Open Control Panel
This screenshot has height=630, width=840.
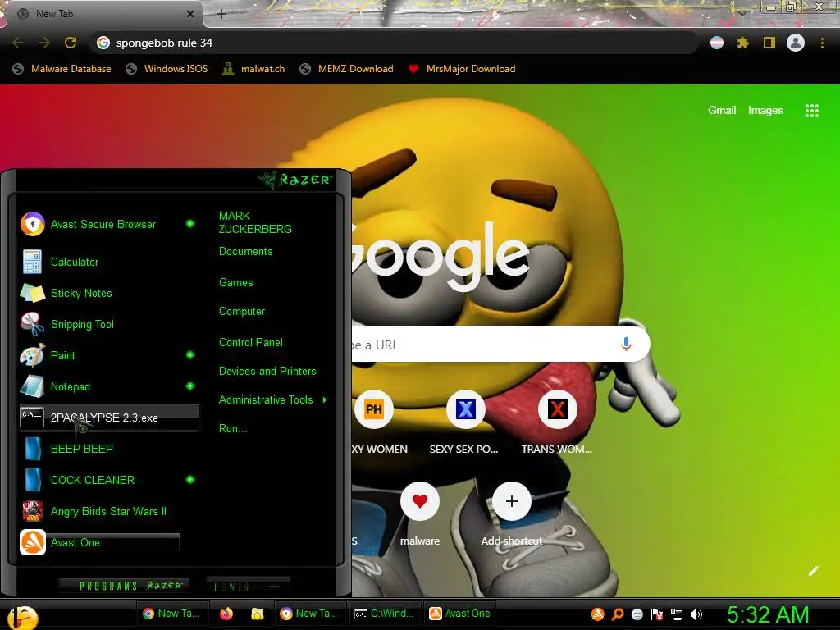[251, 342]
